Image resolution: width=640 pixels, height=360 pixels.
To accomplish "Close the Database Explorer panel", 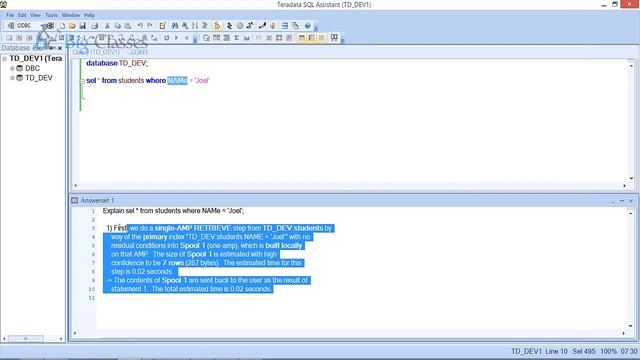I will [x=60, y=48].
